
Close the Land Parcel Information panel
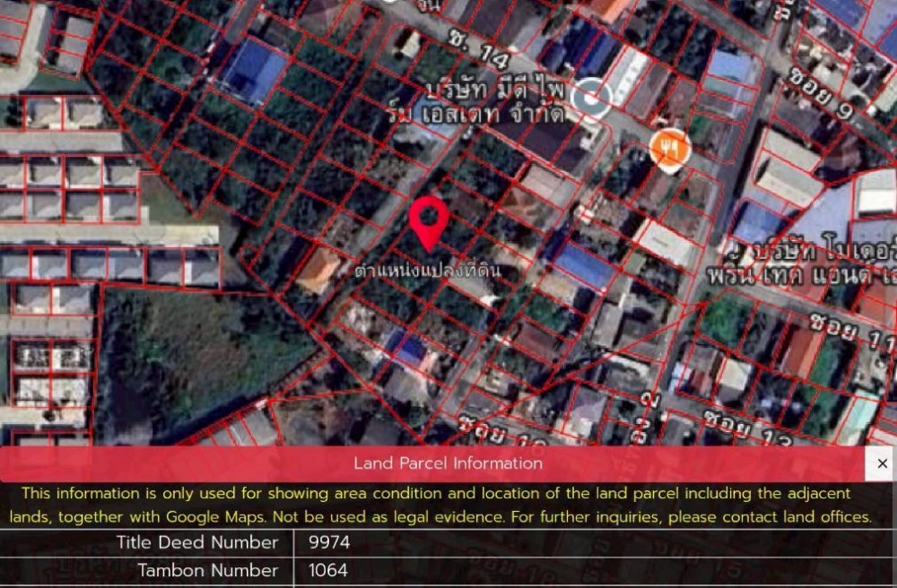point(882,463)
